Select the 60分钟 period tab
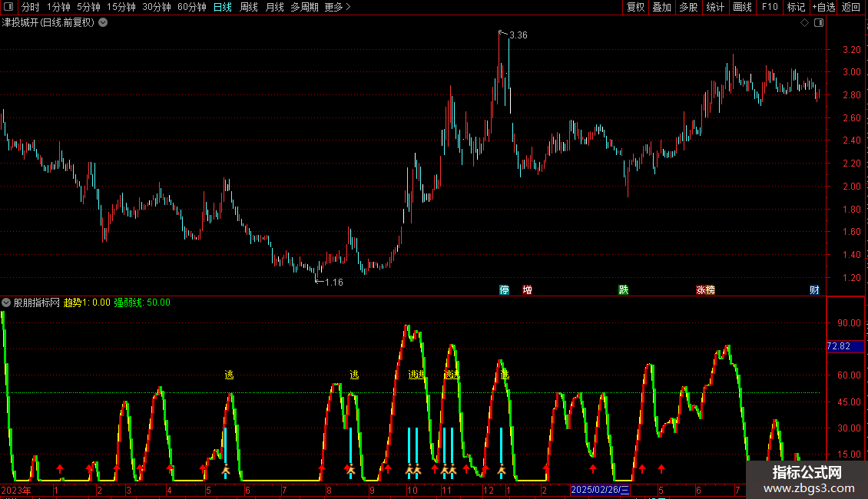This screenshot has height=499, width=868. tap(191, 7)
